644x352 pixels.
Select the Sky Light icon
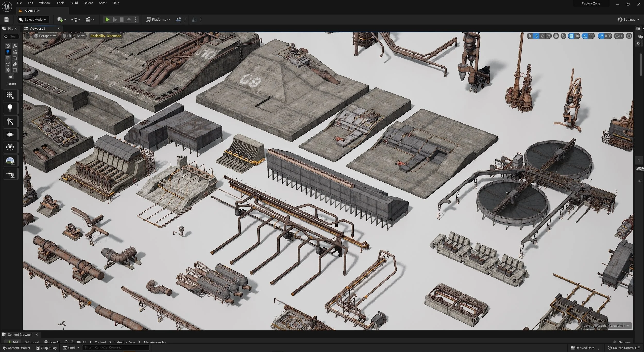tap(10, 147)
